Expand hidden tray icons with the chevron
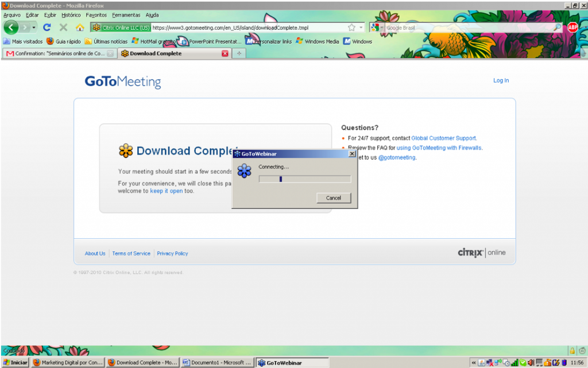Screen dimensions: 588x368 474,362
